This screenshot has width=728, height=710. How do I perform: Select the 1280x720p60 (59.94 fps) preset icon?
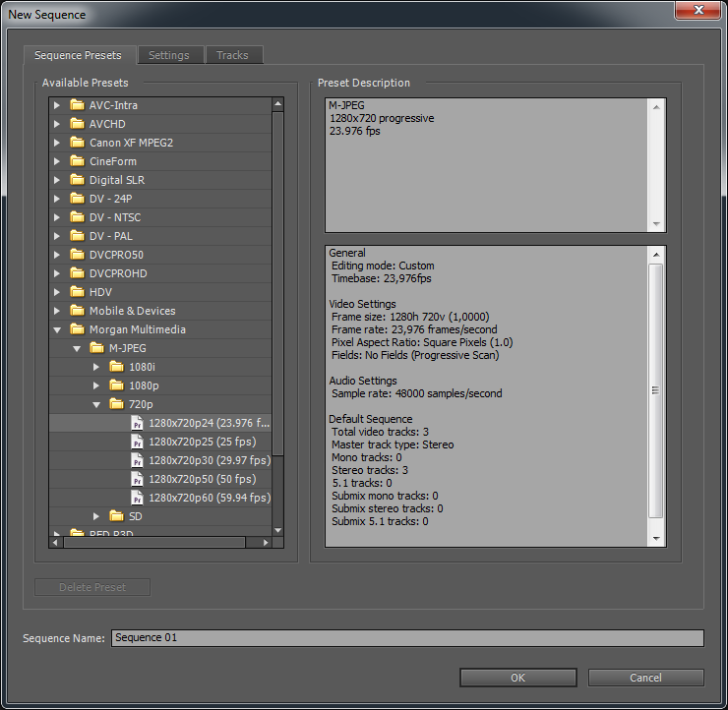pos(137,498)
